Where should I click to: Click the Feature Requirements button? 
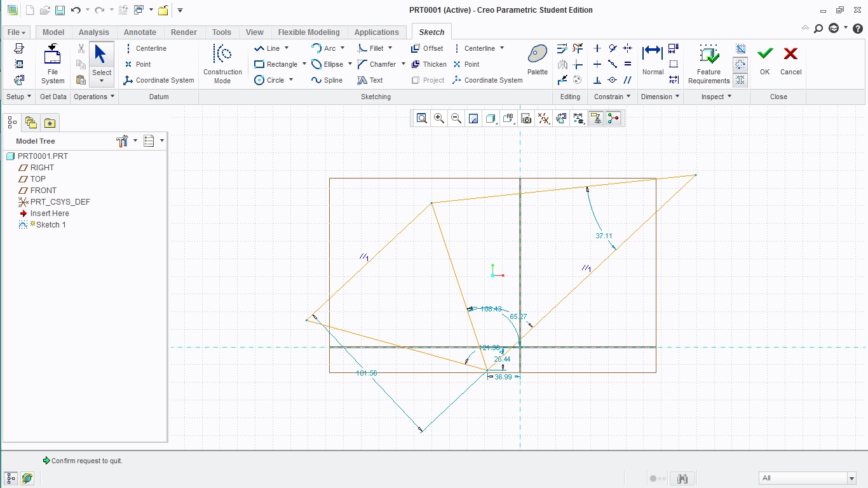(709, 64)
